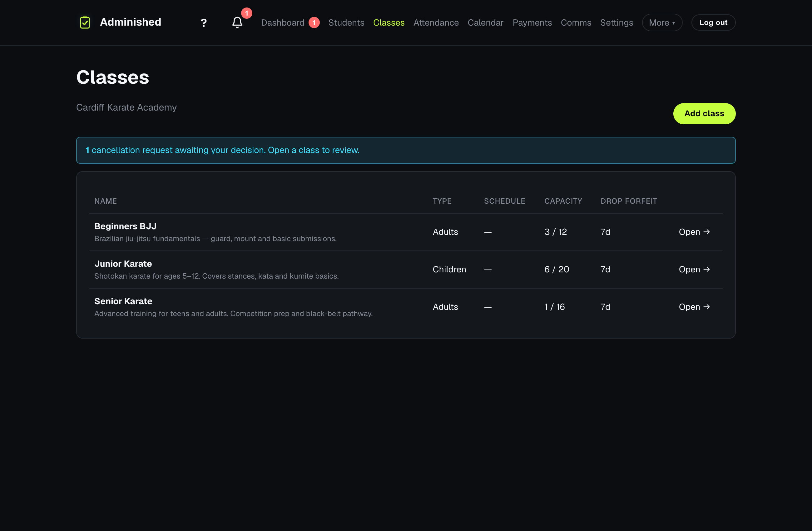This screenshot has width=812, height=531.
Task: Click the Log out button
Action: point(713,22)
